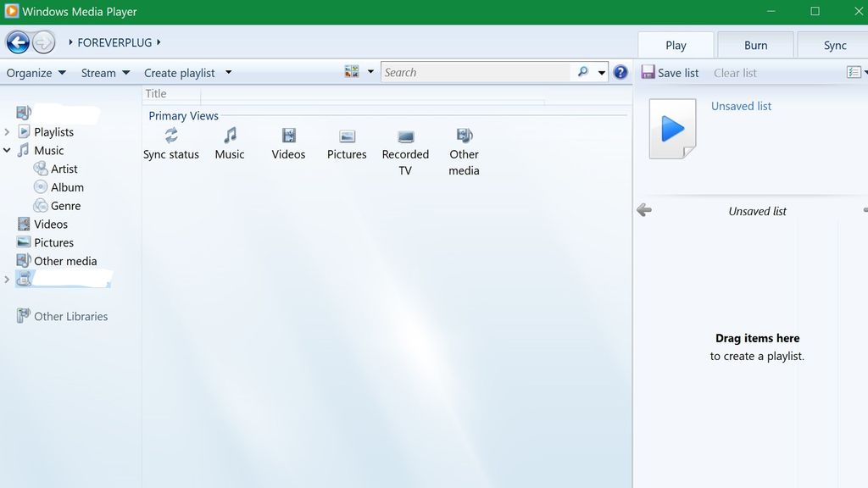The image size is (868, 488).
Task: Open the Music primary view
Action: (x=230, y=144)
